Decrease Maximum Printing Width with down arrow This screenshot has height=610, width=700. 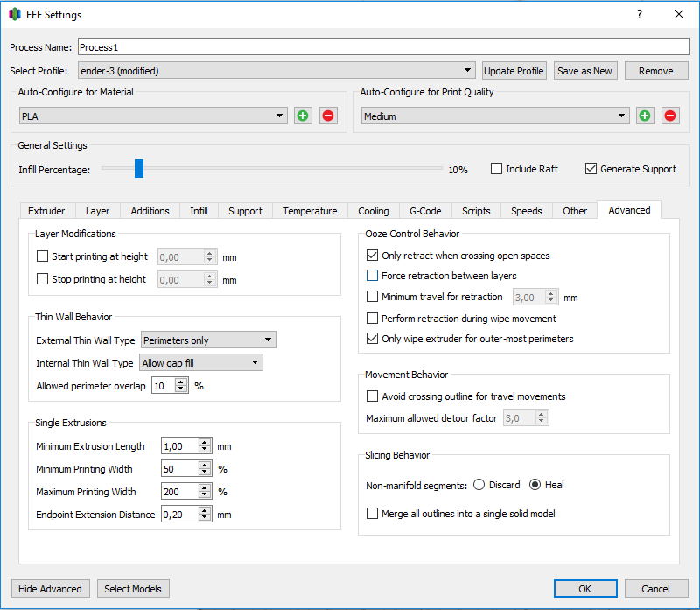click(x=205, y=495)
